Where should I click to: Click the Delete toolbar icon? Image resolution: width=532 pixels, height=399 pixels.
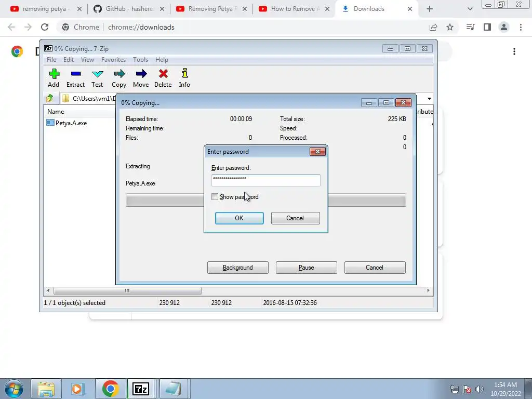(163, 78)
